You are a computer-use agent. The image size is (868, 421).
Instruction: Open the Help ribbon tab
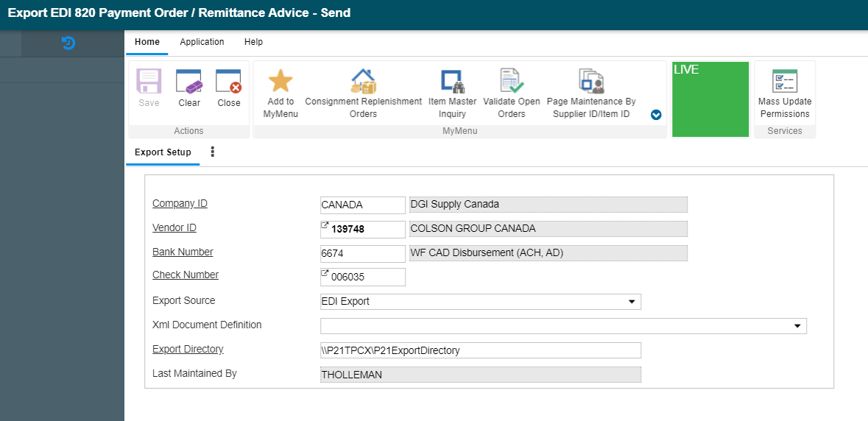click(x=253, y=42)
